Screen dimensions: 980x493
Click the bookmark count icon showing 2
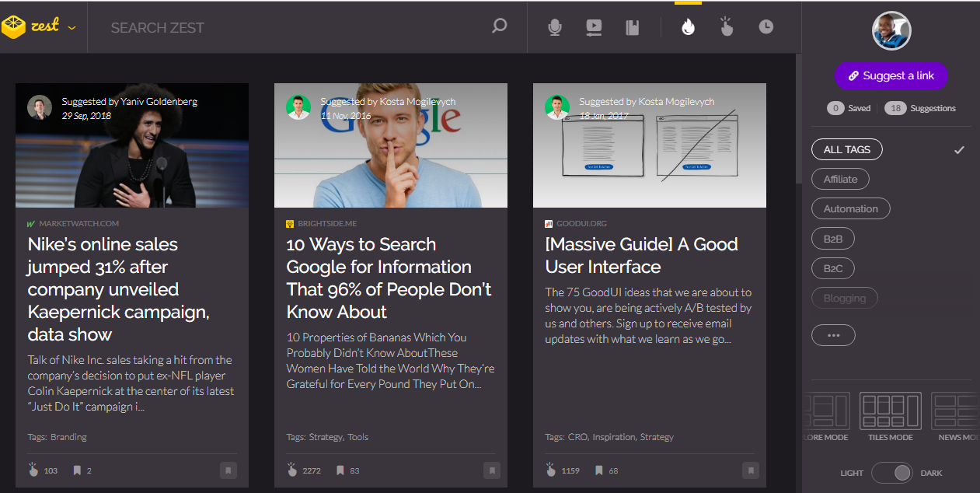click(x=77, y=470)
